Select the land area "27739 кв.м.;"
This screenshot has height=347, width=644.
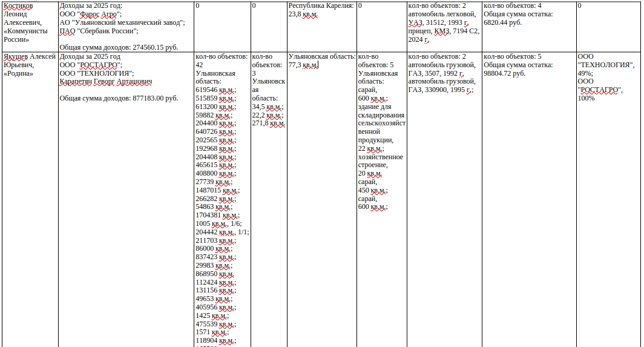(214, 182)
